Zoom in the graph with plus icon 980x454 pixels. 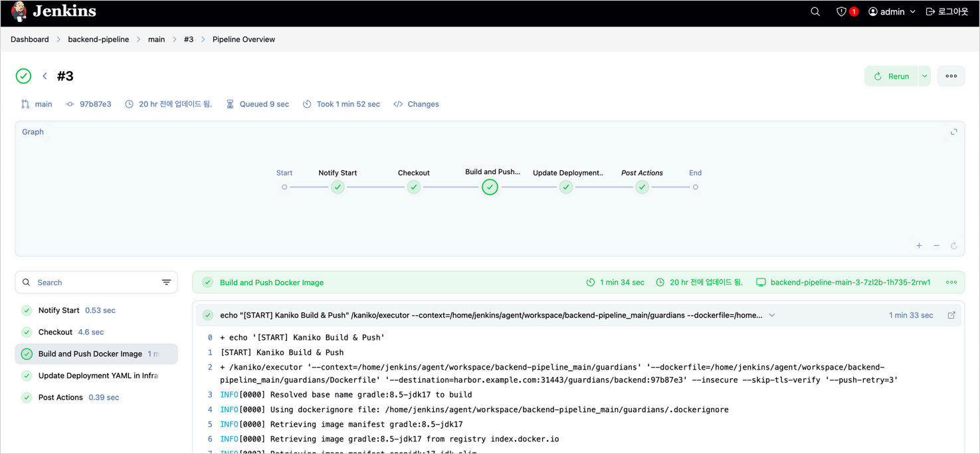[920, 246]
